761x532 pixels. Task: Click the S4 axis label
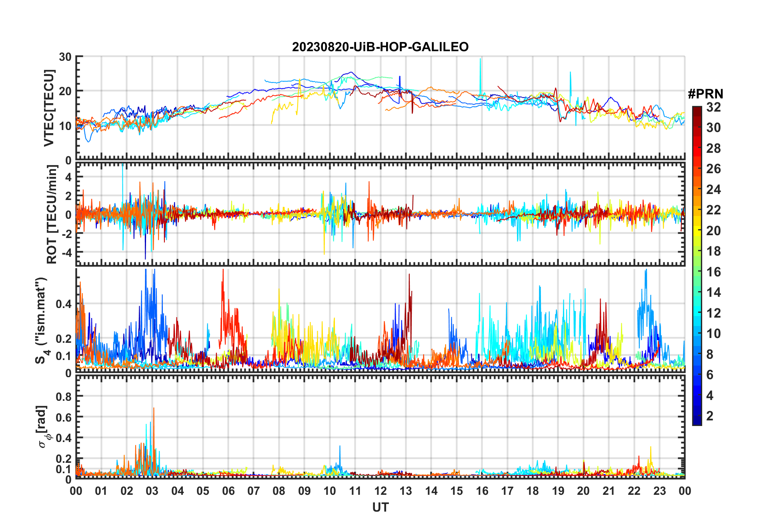tap(41, 321)
